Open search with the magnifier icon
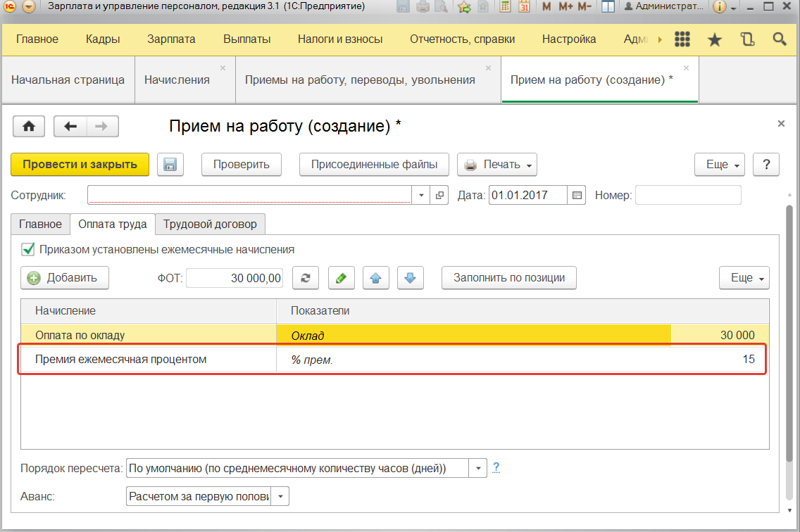This screenshot has height=532, width=800. [x=780, y=39]
